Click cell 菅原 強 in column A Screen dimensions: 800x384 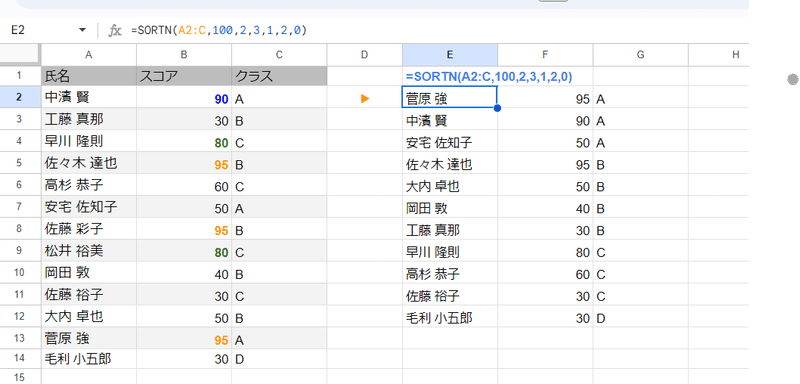click(89, 339)
